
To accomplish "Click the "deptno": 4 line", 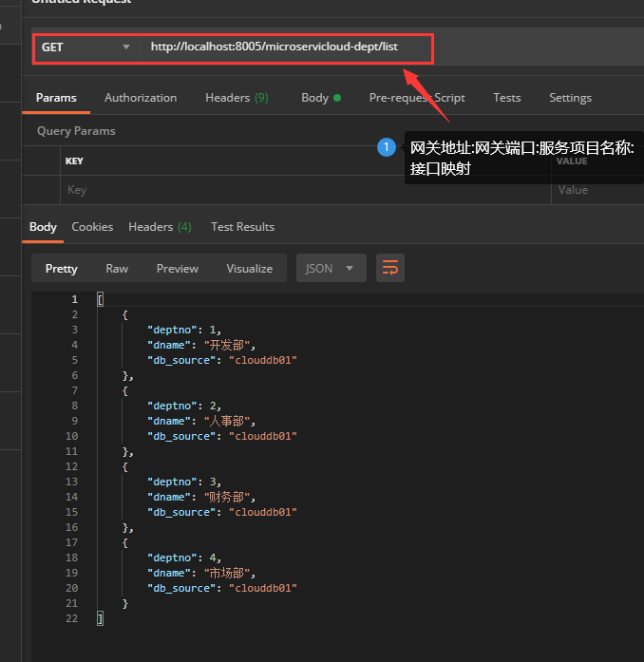I will click(184, 558).
